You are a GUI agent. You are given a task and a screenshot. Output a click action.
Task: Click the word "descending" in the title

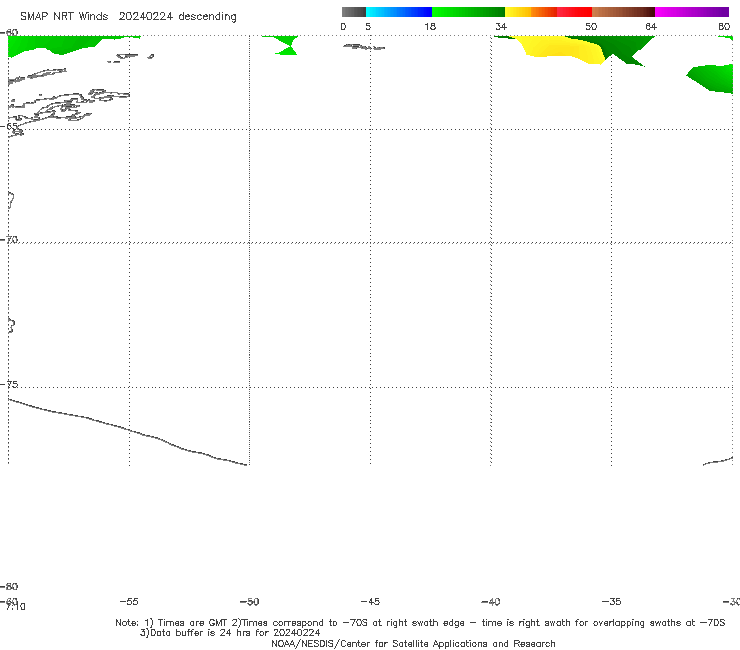click(x=208, y=17)
